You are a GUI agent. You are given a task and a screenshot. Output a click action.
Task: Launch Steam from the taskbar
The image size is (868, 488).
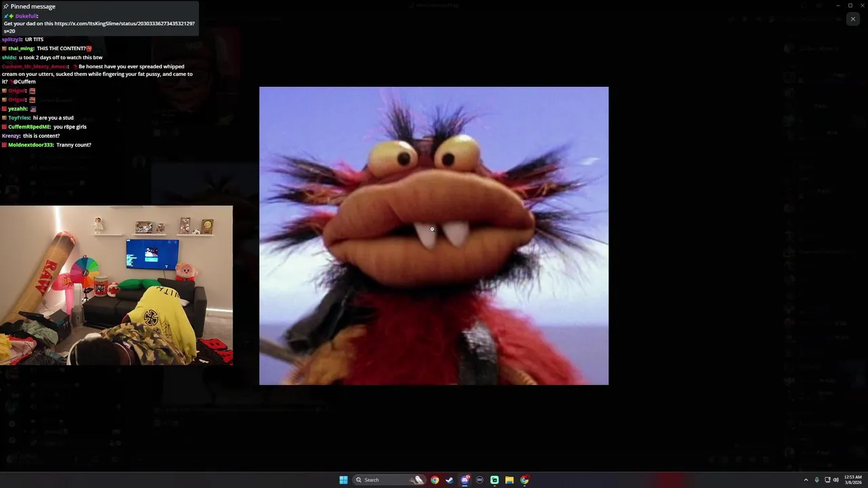450,480
